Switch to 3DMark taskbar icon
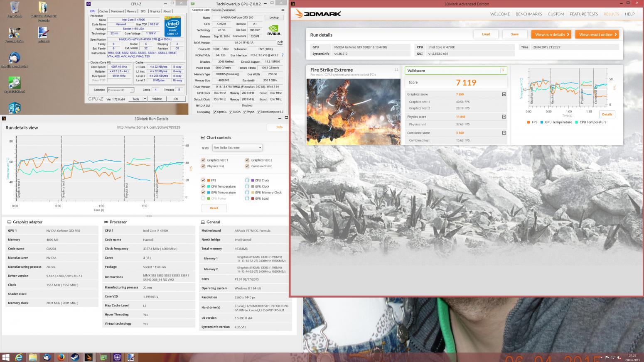The width and height of the screenshot is (644, 362). coord(89,357)
